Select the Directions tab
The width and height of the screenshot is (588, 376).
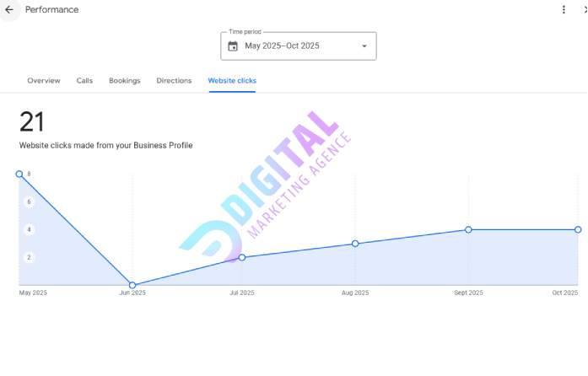pyautogui.click(x=174, y=81)
